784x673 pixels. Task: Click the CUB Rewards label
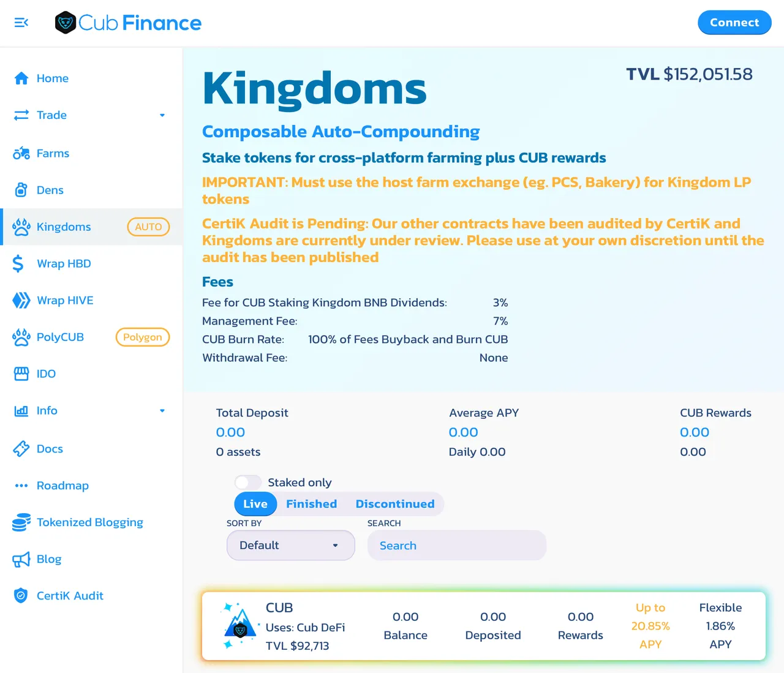715,413
